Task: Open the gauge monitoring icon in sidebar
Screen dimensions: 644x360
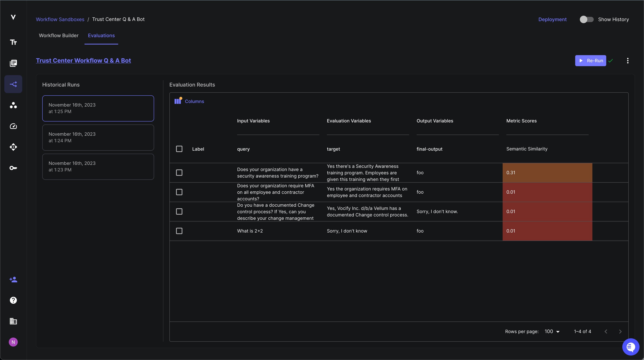Action: tap(13, 126)
